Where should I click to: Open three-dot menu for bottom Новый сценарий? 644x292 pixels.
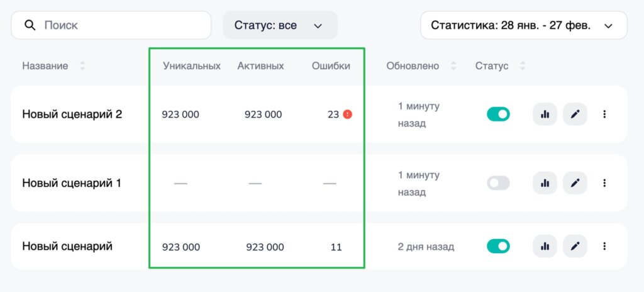(x=604, y=246)
